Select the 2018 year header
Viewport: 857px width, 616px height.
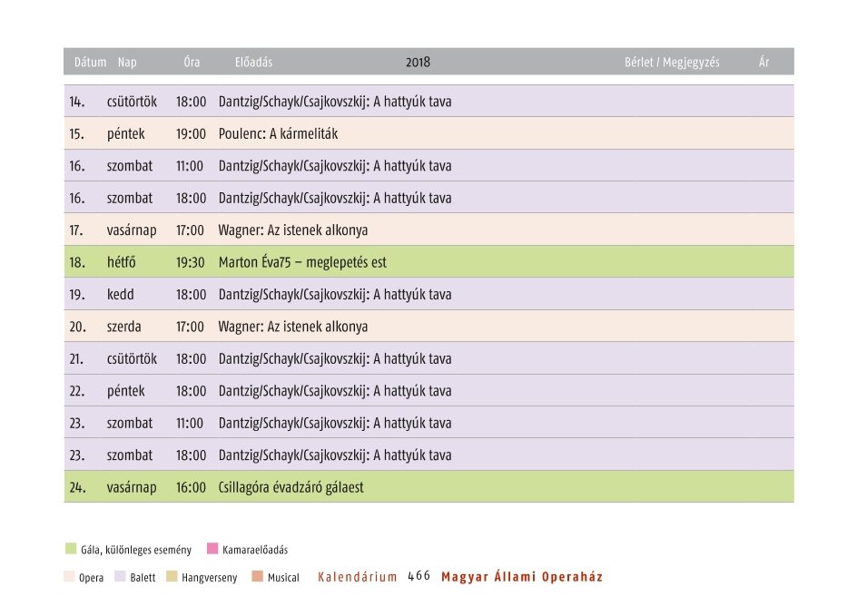coord(418,63)
